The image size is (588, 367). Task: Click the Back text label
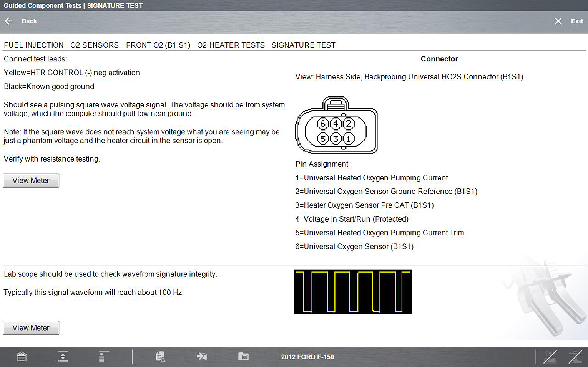[x=29, y=21]
